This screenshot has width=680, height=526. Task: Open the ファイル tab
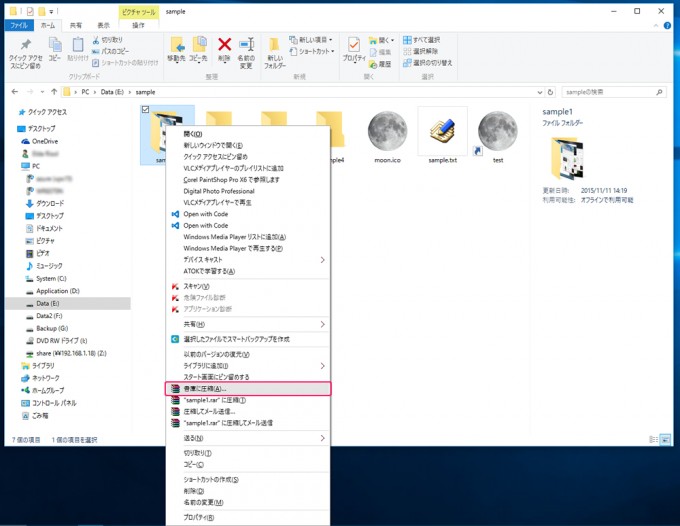coord(19,26)
